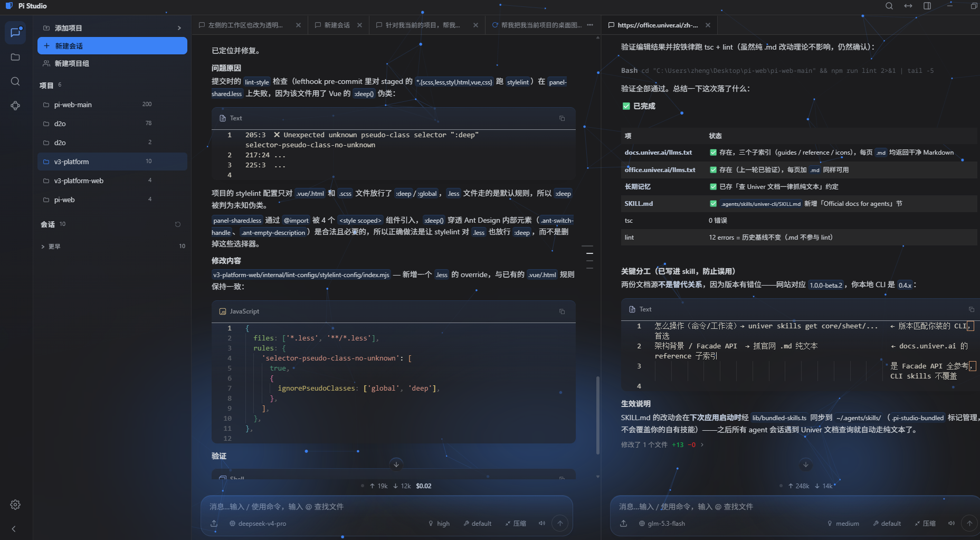The width and height of the screenshot is (980, 540).
Task: Click the docs.univer.ai/llms.txt table cell
Action: (658, 153)
